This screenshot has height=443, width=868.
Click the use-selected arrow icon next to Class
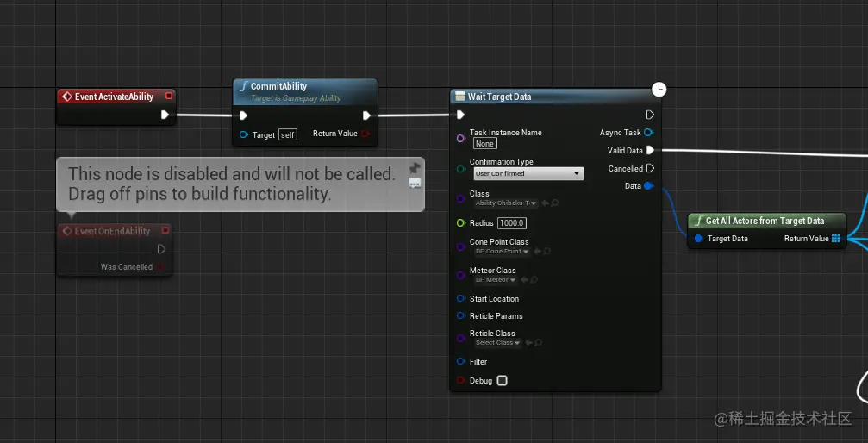(545, 203)
